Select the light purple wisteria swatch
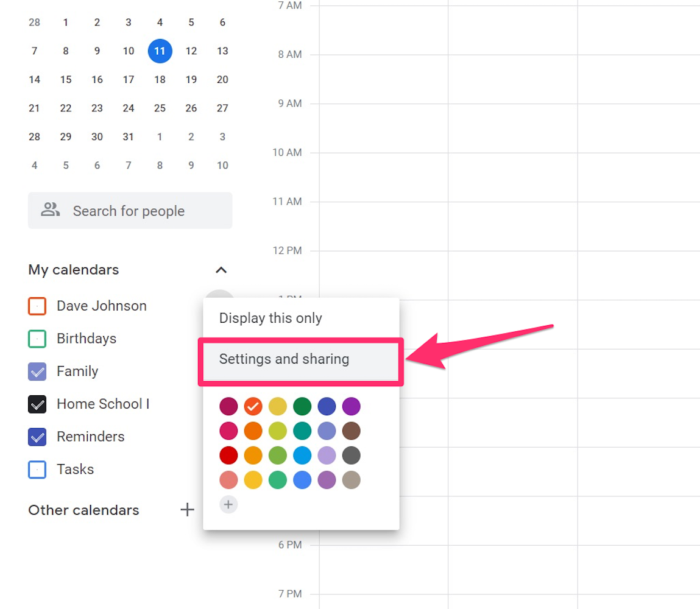 [x=327, y=455]
